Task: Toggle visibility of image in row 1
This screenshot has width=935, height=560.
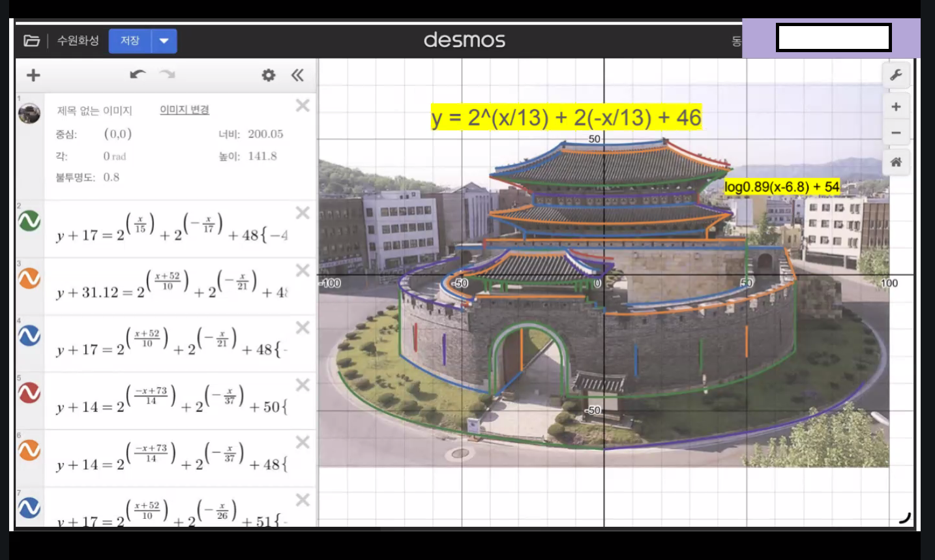Action: coord(29,113)
